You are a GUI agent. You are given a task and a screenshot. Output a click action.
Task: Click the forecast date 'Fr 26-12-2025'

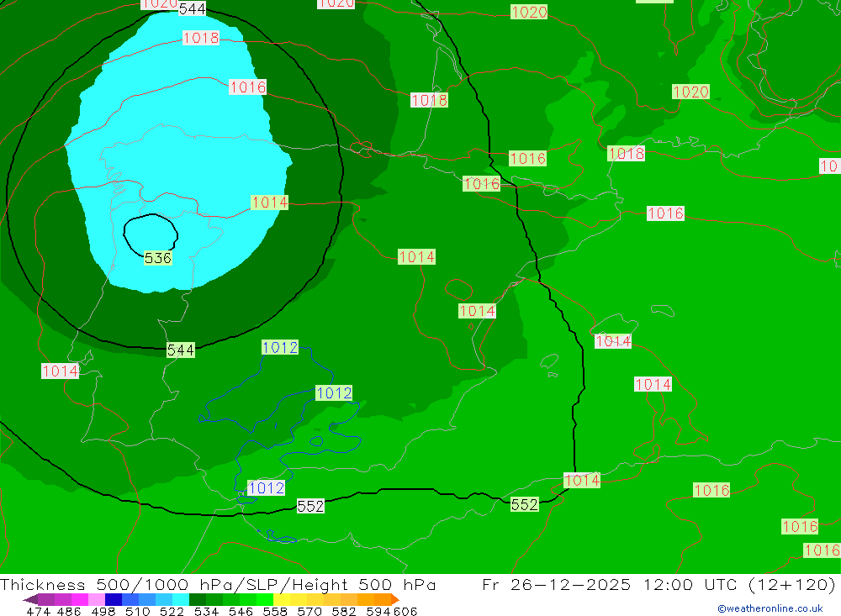tap(556, 584)
